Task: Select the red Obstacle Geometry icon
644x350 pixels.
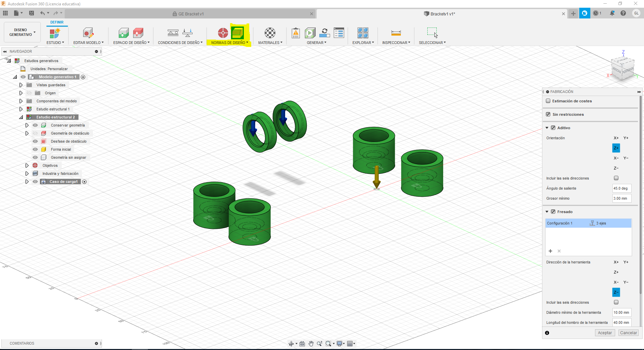Action: pos(138,33)
